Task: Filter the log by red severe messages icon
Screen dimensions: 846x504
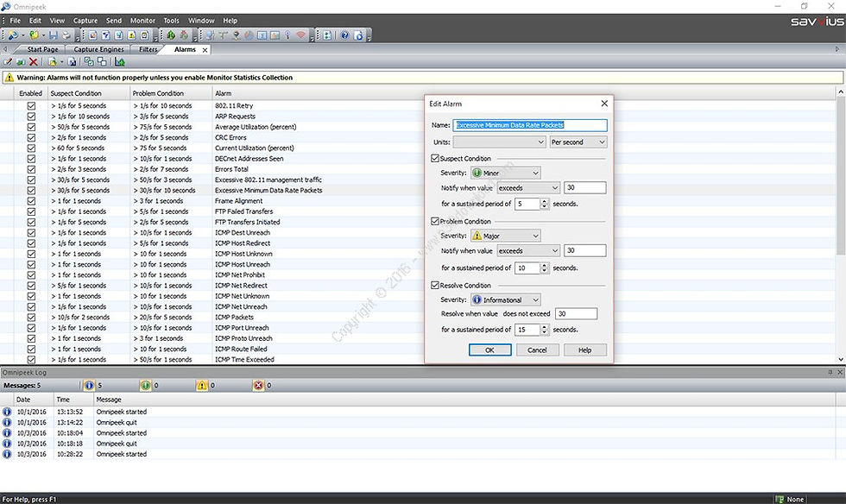Action: pos(258,385)
